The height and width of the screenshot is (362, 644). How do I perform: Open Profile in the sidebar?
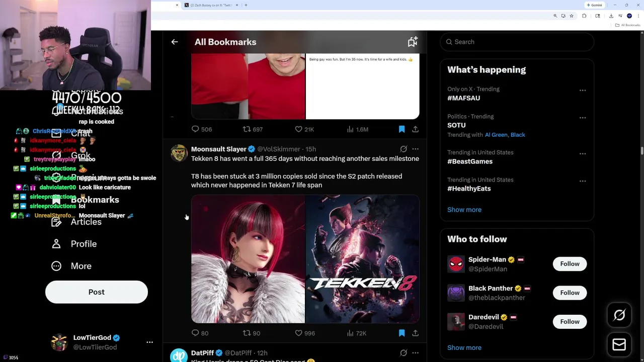[x=74, y=244]
